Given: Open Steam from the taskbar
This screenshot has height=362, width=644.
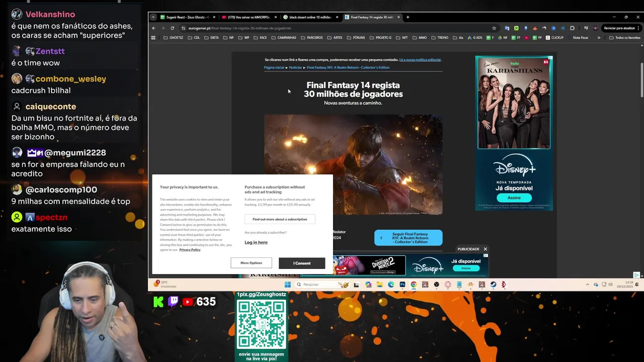Looking at the screenshot, I should 493,285.
